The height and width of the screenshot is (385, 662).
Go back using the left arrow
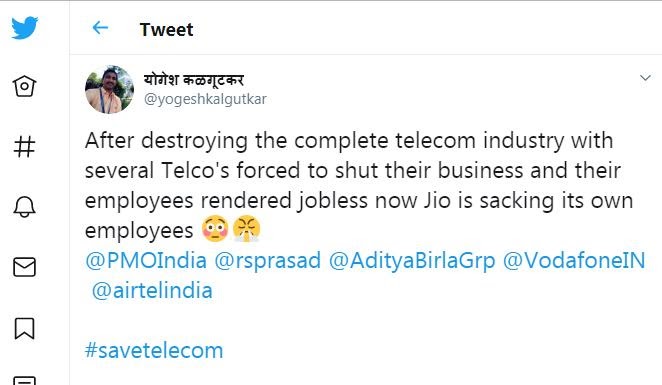(100, 28)
